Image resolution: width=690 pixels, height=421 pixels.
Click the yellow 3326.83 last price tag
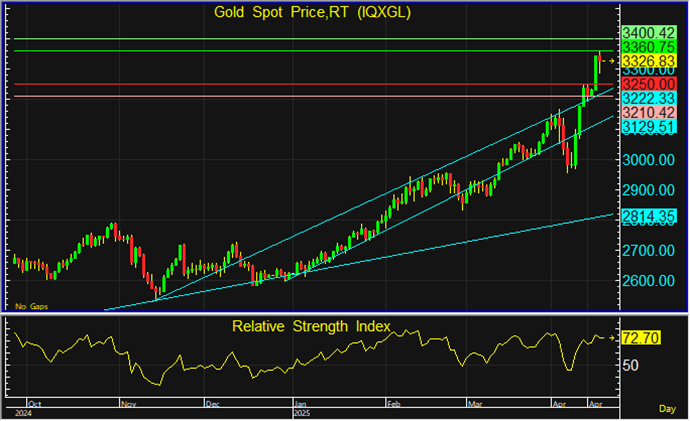click(x=648, y=62)
